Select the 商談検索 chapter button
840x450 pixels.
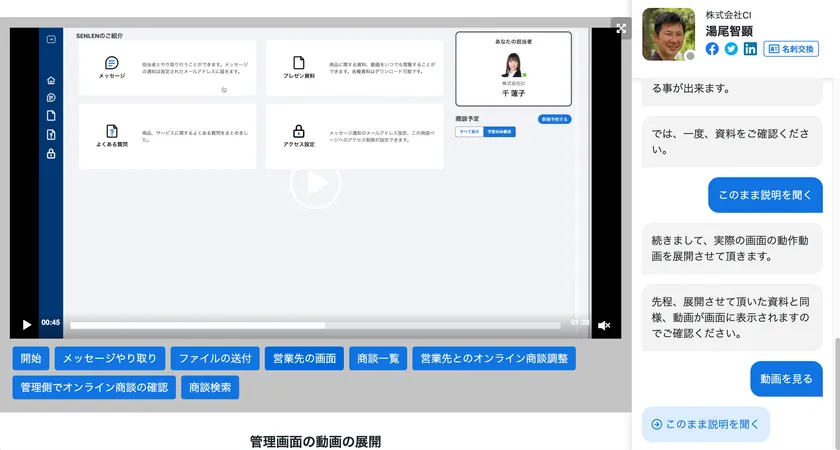pyautogui.click(x=210, y=387)
